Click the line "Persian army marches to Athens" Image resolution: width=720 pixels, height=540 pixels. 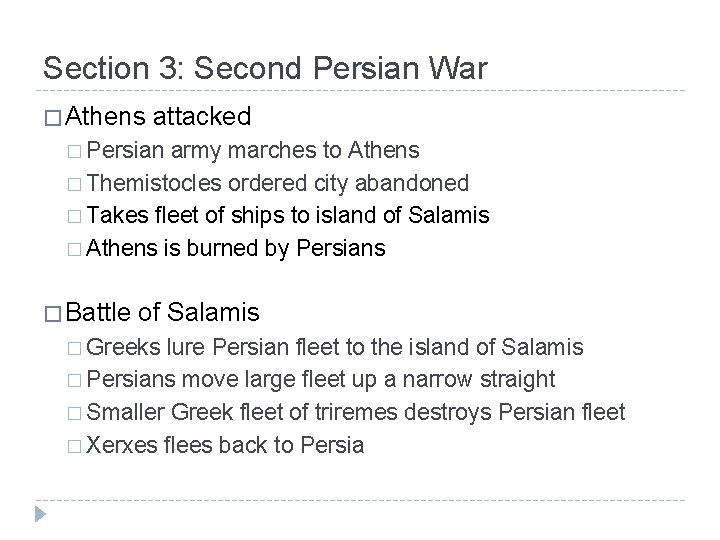(255, 152)
